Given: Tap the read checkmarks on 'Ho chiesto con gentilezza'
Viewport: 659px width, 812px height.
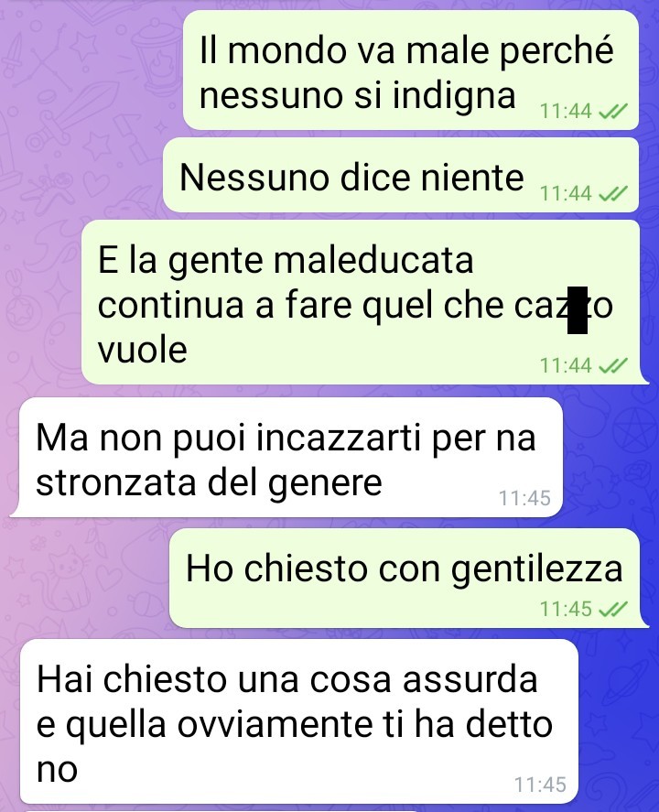Looking at the screenshot, I should click(613, 610).
